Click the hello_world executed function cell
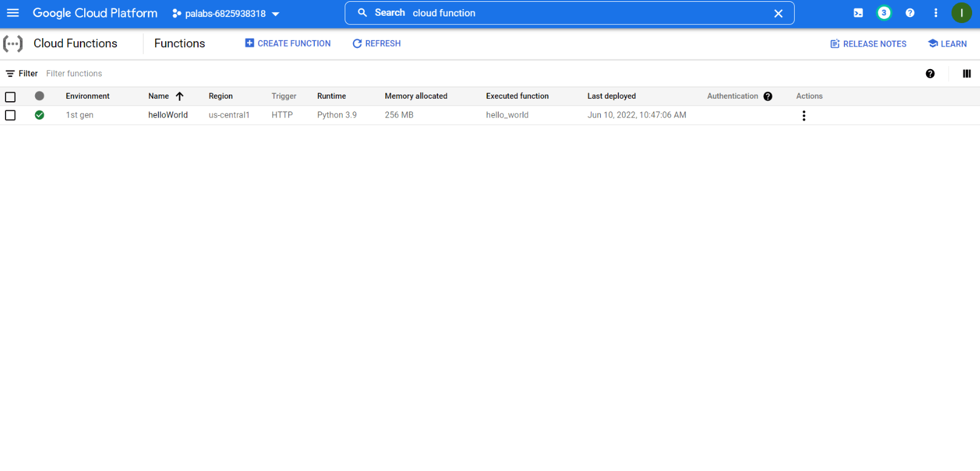 507,115
